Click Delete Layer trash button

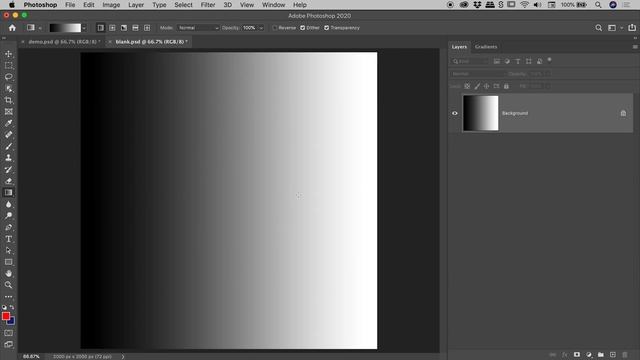[x=625, y=355]
